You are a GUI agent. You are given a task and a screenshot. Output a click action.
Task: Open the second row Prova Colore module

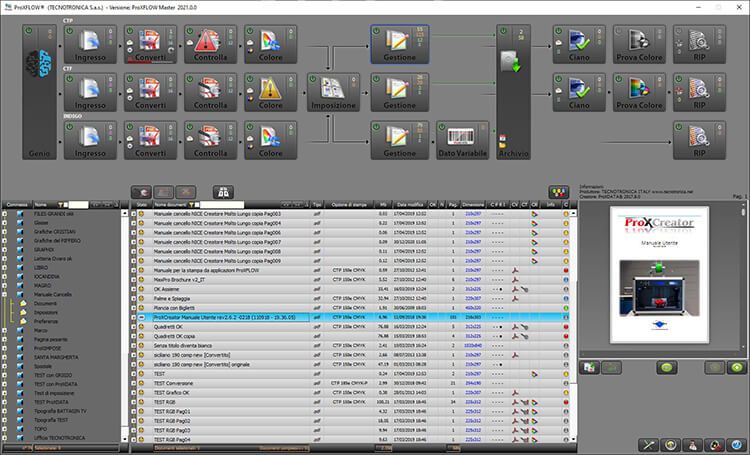pyautogui.click(x=640, y=92)
